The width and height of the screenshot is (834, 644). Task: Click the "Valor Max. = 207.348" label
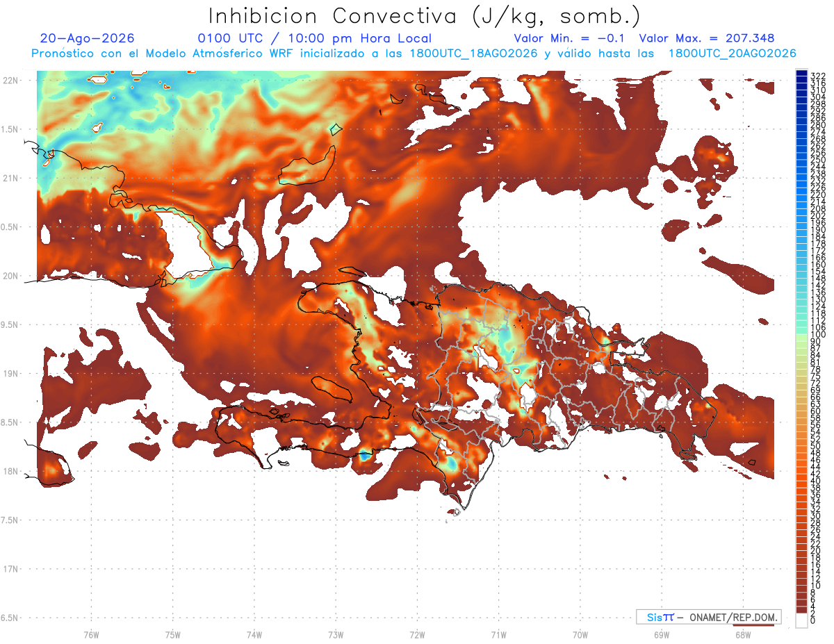click(x=707, y=38)
